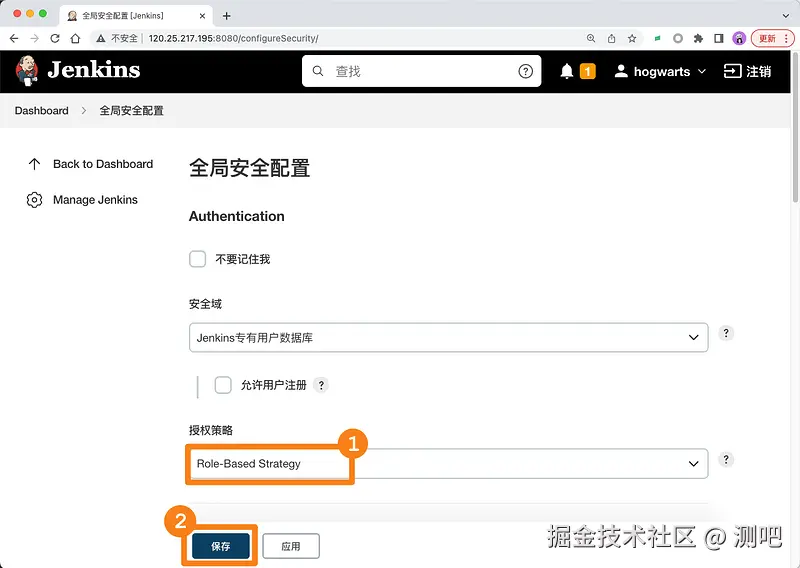This screenshot has height=568, width=800.
Task: Click the gray circle extension icon
Action: pos(678,38)
